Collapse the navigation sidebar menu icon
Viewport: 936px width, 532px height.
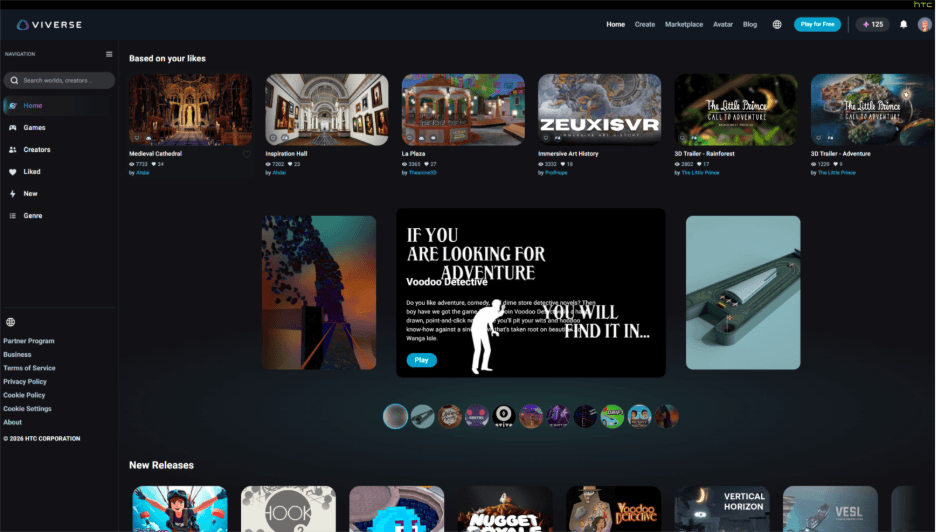click(109, 54)
